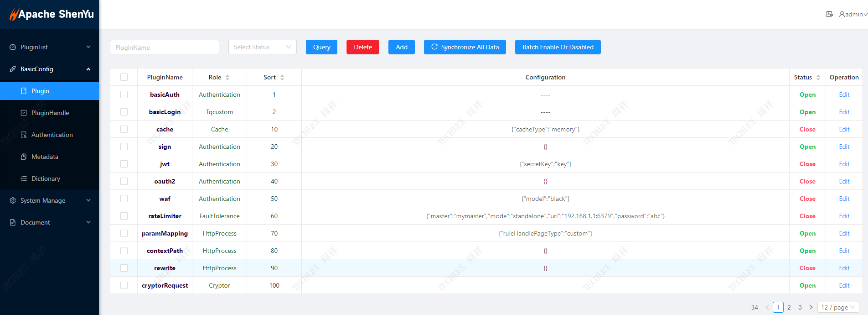Viewport: 868px width, 315px height.
Task: Check the jwt row checkbox
Action: pyautogui.click(x=124, y=164)
